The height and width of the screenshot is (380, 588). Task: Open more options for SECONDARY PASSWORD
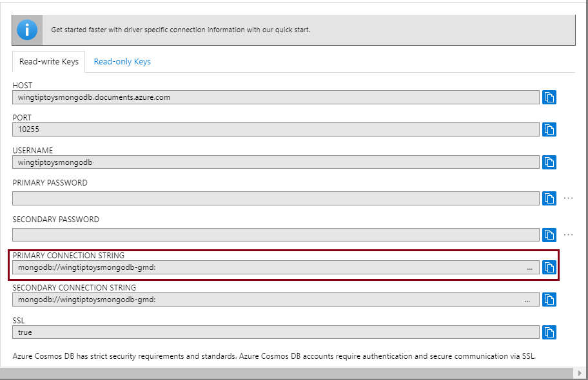click(568, 234)
